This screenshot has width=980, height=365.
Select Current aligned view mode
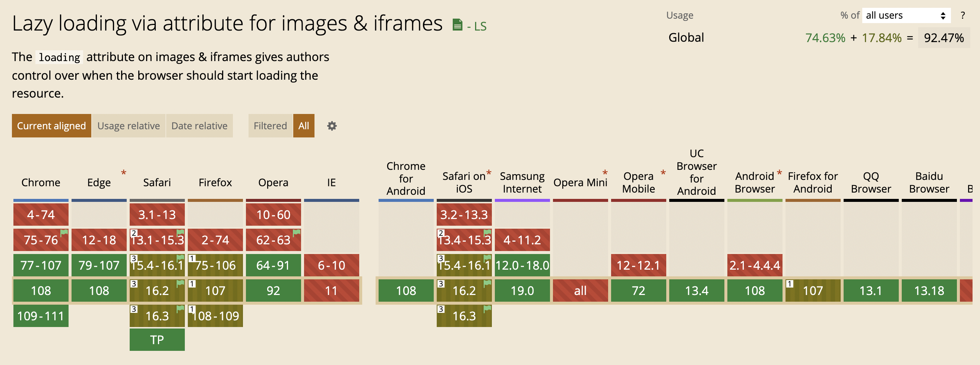point(51,126)
